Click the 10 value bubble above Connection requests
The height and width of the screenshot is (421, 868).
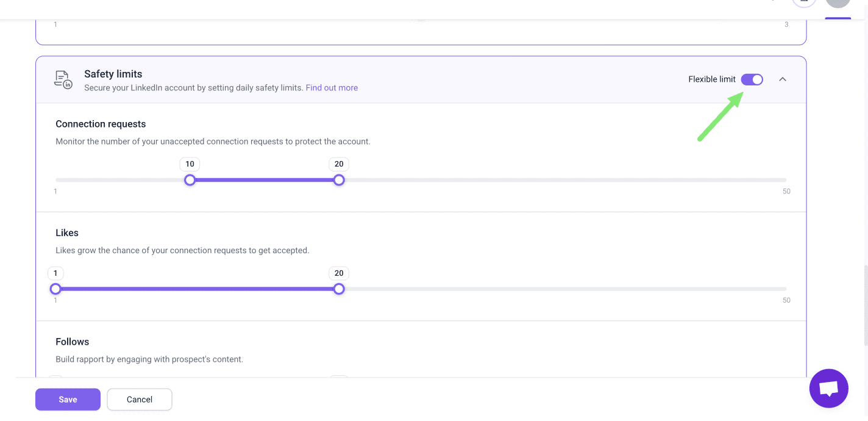[190, 164]
